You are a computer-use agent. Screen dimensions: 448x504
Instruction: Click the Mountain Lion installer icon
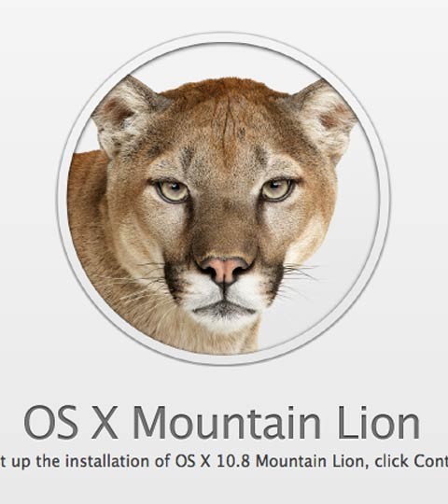pos(224,199)
